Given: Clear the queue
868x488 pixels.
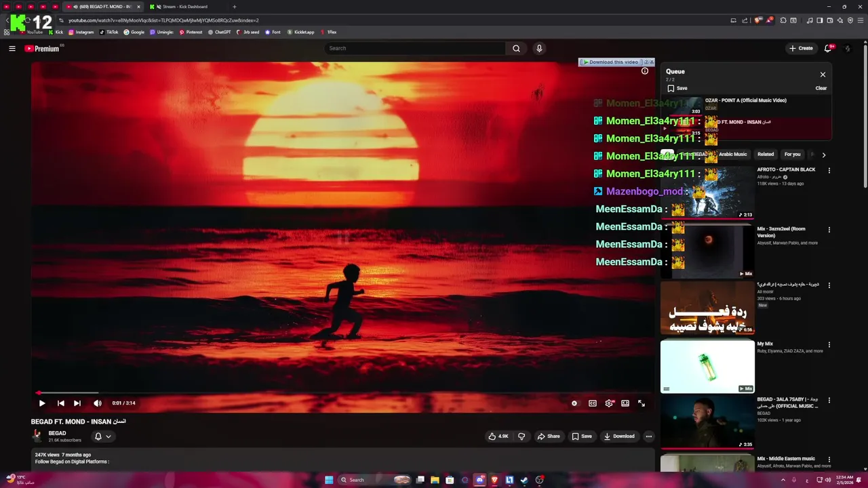Looking at the screenshot, I should coord(821,88).
